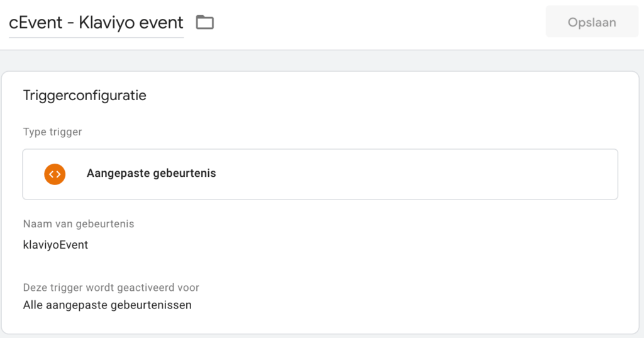Click the blank header area left of Opslaan
Screen dimensions: 644x338
377,24
